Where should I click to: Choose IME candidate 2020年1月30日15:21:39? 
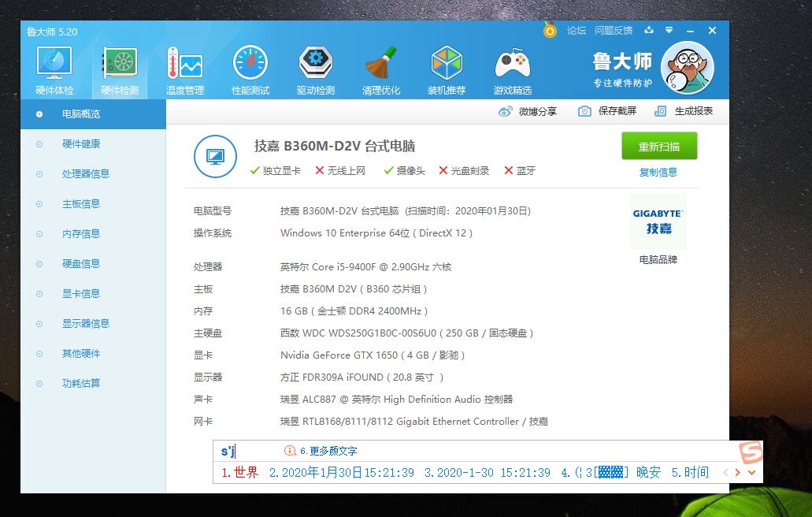pyautogui.click(x=342, y=472)
